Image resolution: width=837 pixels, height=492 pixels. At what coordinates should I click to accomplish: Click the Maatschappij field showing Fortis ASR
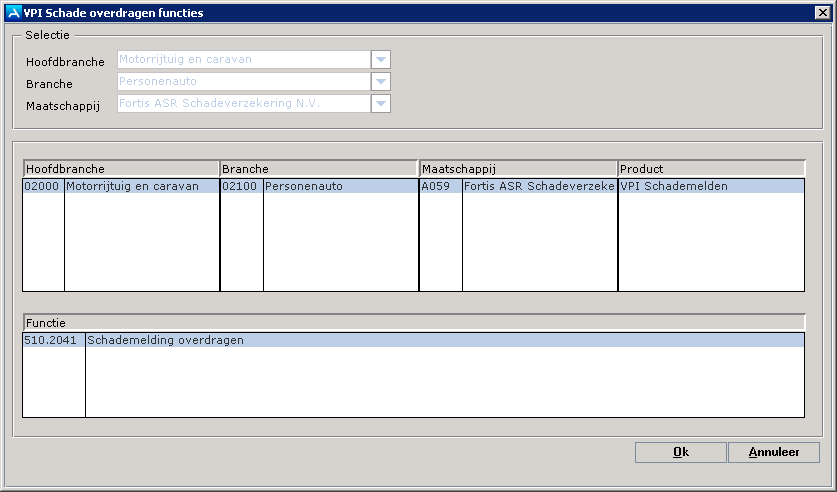(243, 104)
